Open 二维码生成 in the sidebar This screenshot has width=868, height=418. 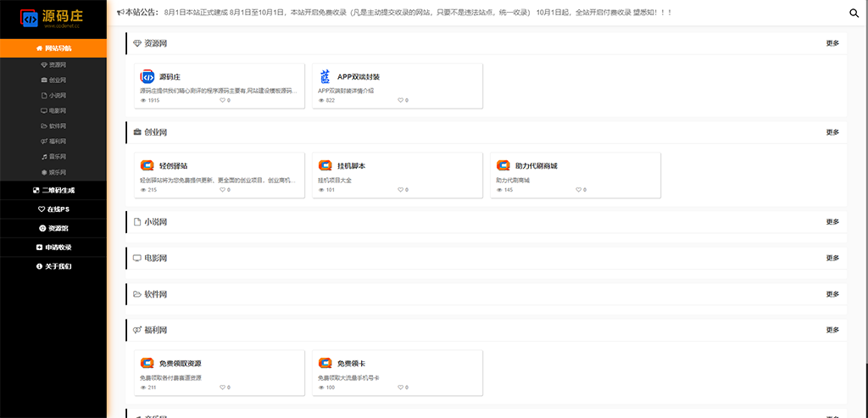(53, 191)
